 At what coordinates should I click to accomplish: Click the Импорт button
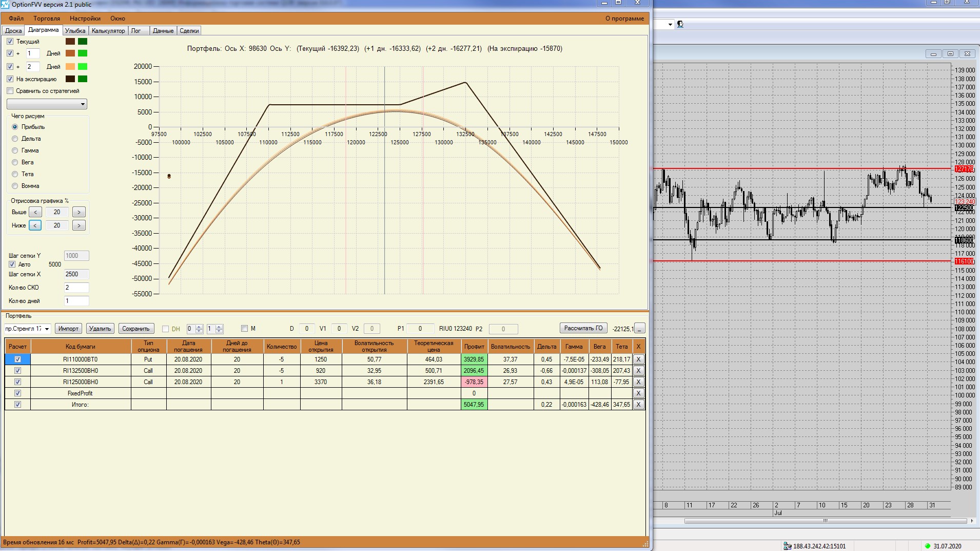click(x=68, y=329)
